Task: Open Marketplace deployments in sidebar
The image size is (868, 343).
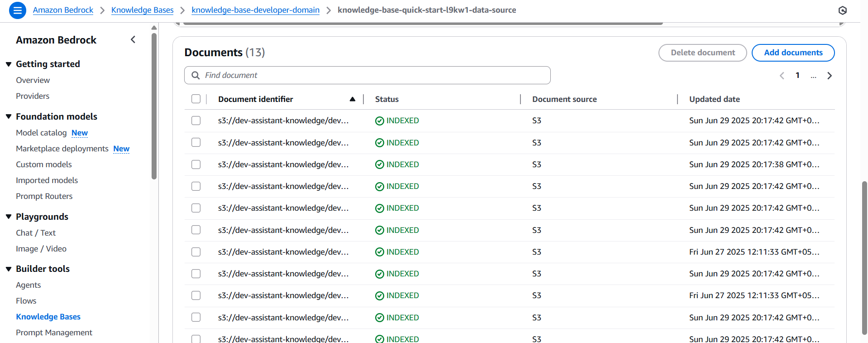Action: tap(62, 149)
